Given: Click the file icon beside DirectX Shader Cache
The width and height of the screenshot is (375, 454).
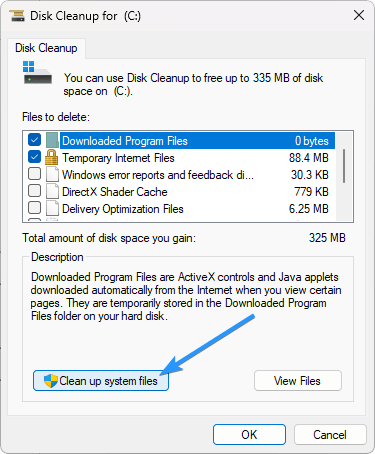Looking at the screenshot, I should click(x=52, y=191).
